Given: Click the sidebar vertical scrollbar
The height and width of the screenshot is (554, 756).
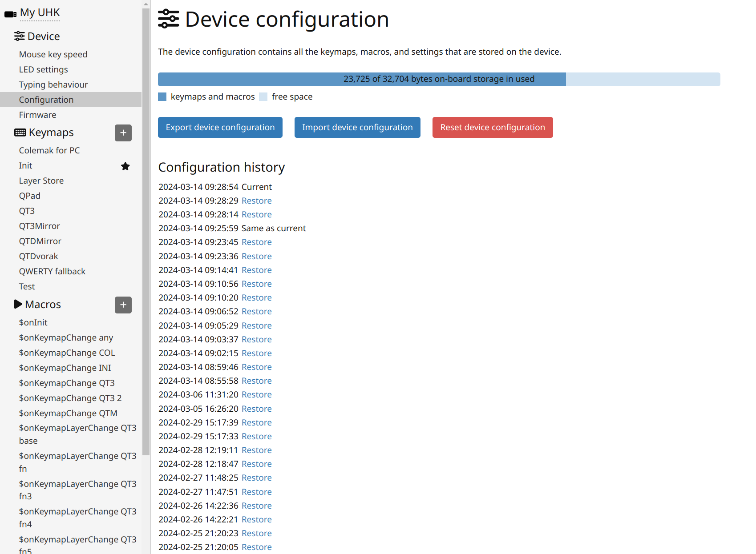Looking at the screenshot, I should pyautogui.click(x=146, y=222).
